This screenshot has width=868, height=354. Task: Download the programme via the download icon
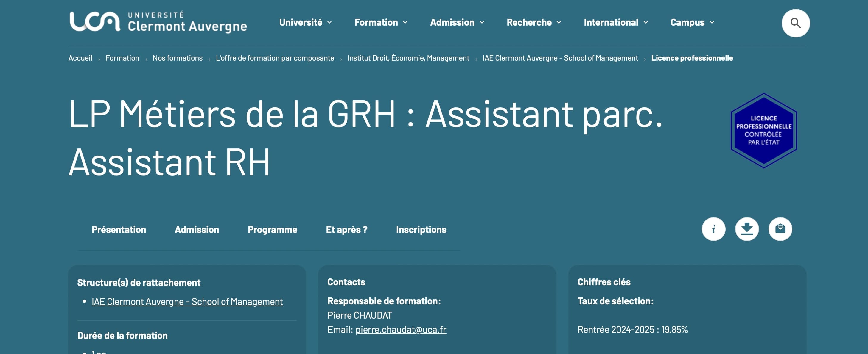click(x=747, y=229)
